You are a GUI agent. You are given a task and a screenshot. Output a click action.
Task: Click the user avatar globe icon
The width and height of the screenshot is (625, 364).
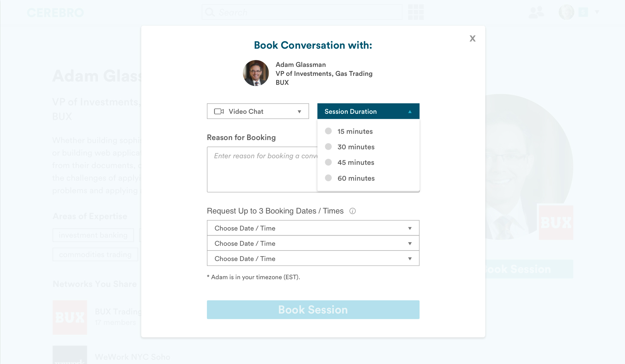coord(566,12)
